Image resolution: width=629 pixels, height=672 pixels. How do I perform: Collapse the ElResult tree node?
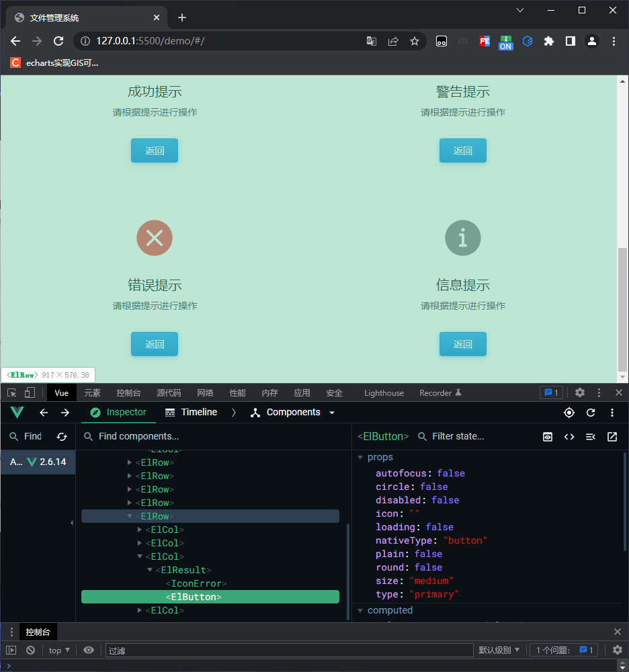[150, 570]
